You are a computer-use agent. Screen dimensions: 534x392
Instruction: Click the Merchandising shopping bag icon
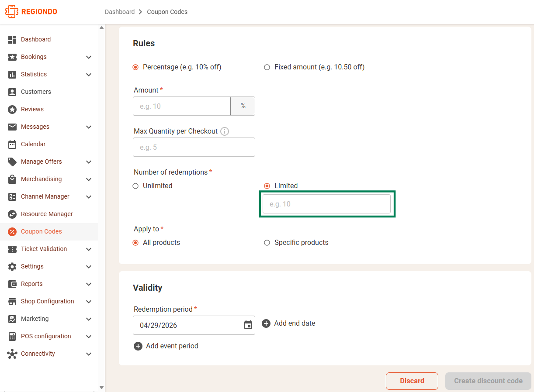pos(12,179)
